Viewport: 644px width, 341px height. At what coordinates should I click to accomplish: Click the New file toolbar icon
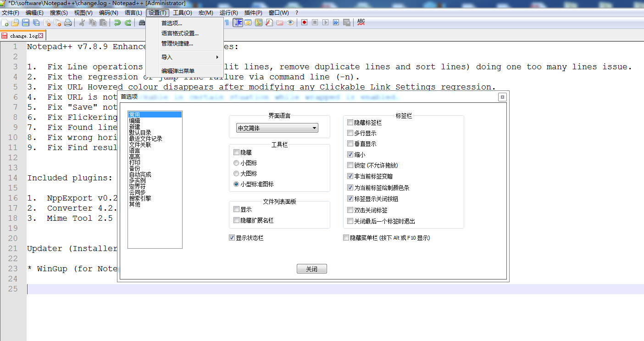5,22
